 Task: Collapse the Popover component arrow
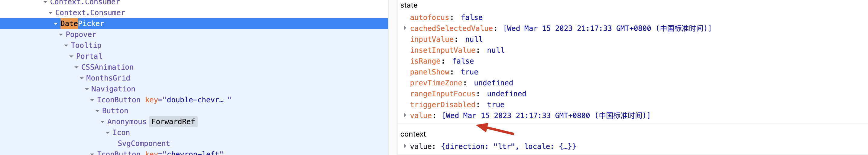pyautogui.click(x=61, y=35)
